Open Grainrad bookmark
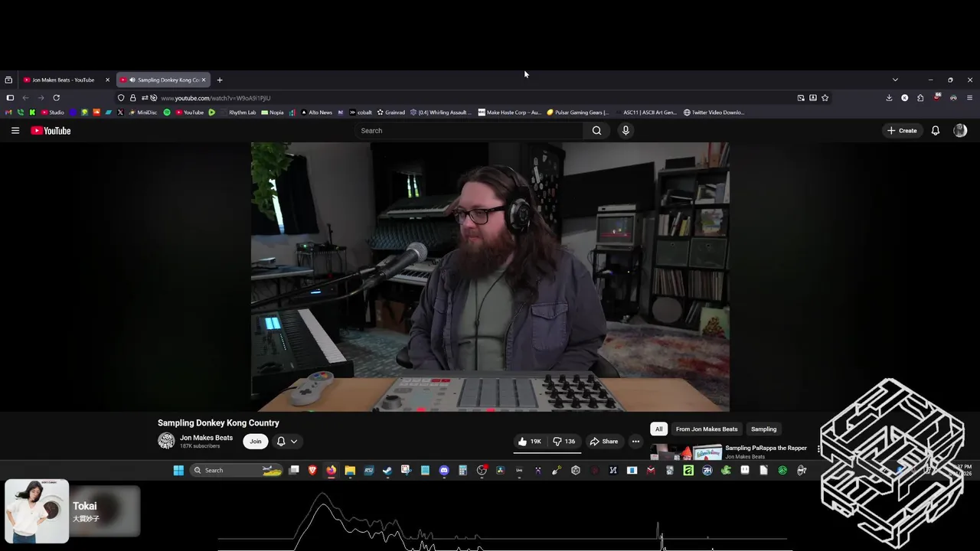The height and width of the screenshot is (551, 980). (391, 112)
